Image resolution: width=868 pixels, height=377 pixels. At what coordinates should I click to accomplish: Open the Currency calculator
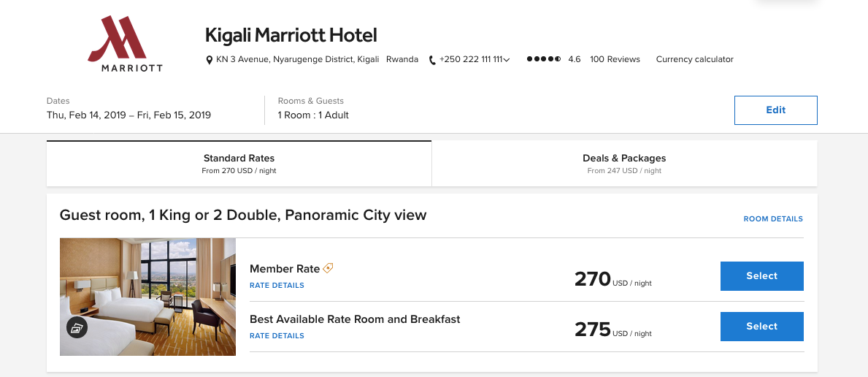tap(694, 60)
